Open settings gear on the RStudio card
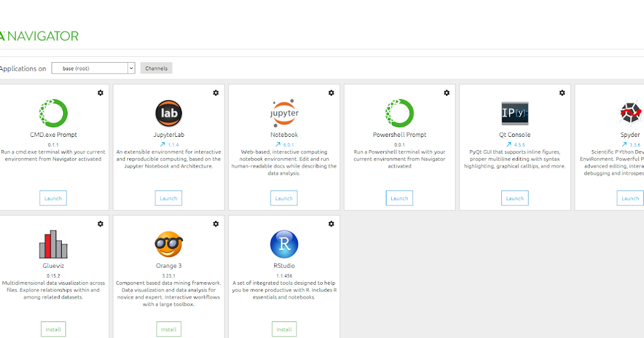This screenshot has height=338, width=644. [331, 224]
